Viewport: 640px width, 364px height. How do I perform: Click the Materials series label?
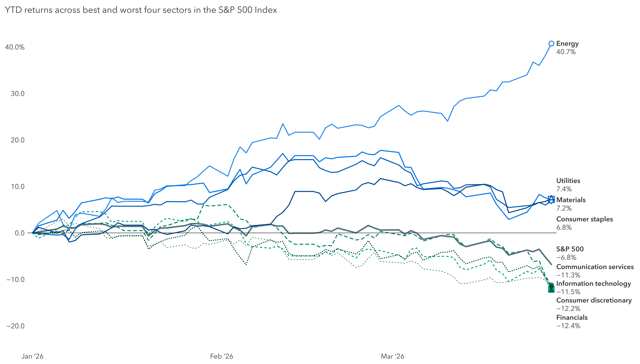pyautogui.click(x=571, y=200)
